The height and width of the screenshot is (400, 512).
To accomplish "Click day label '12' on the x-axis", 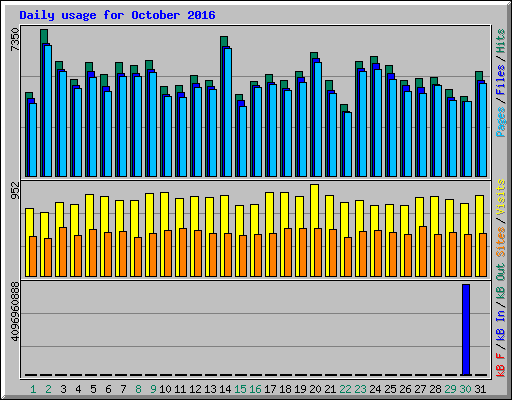I will coord(195,389).
